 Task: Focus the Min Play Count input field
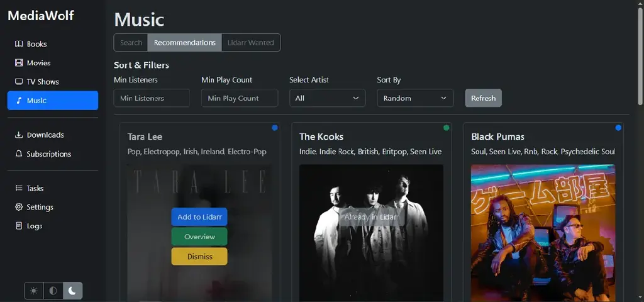[x=240, y=98]
